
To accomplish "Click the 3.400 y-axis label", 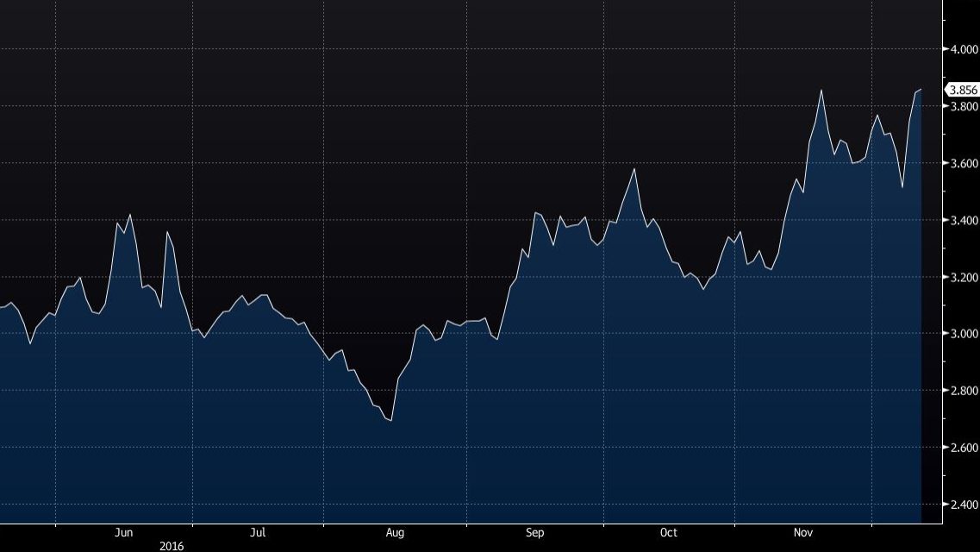I will 962,220.
